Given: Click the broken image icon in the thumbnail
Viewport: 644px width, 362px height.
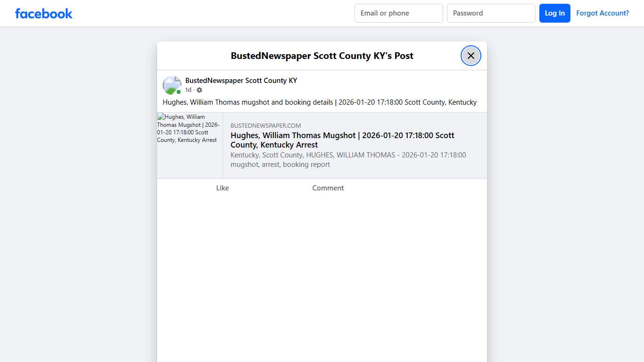Looking at the screenshot, I should coord(159,116).
